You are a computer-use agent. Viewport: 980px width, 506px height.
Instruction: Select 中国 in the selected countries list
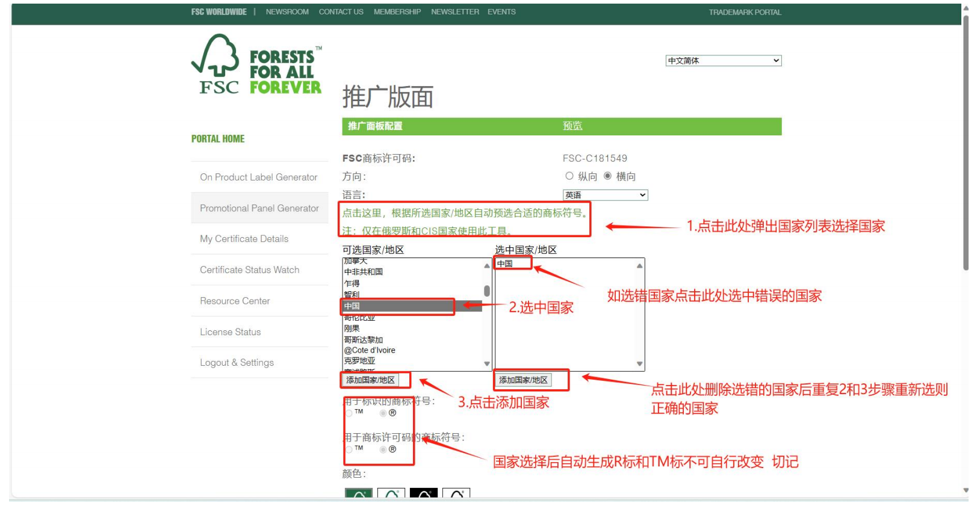(x=505, y=264)
